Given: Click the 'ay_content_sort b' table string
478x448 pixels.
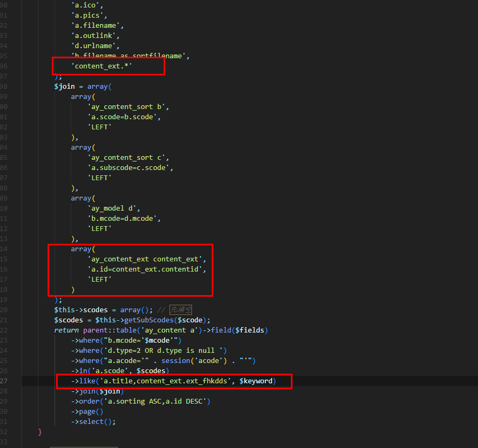Looking at the screenshot, I should coord(128,106).
